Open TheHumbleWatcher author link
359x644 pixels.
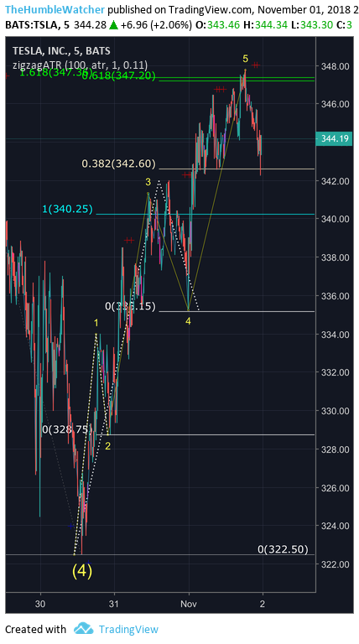pos(55,9)
